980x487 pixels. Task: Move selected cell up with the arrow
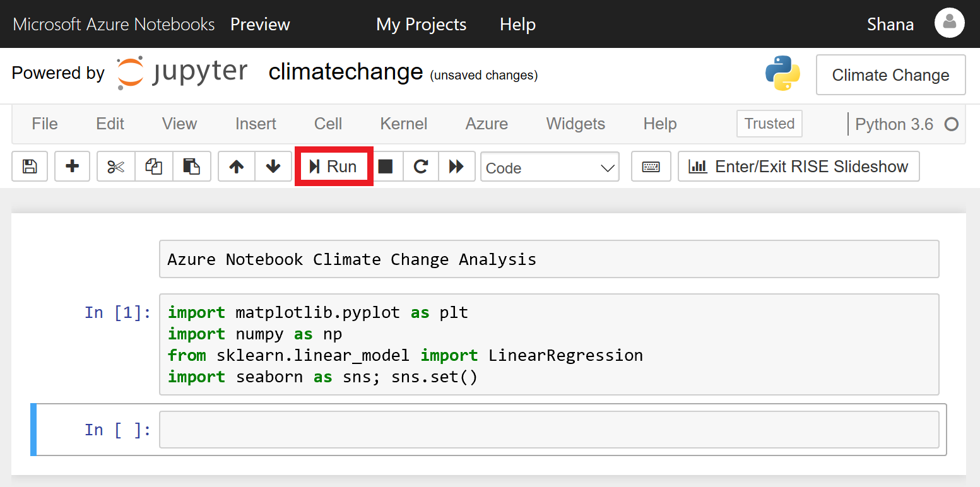coord(237,167)
